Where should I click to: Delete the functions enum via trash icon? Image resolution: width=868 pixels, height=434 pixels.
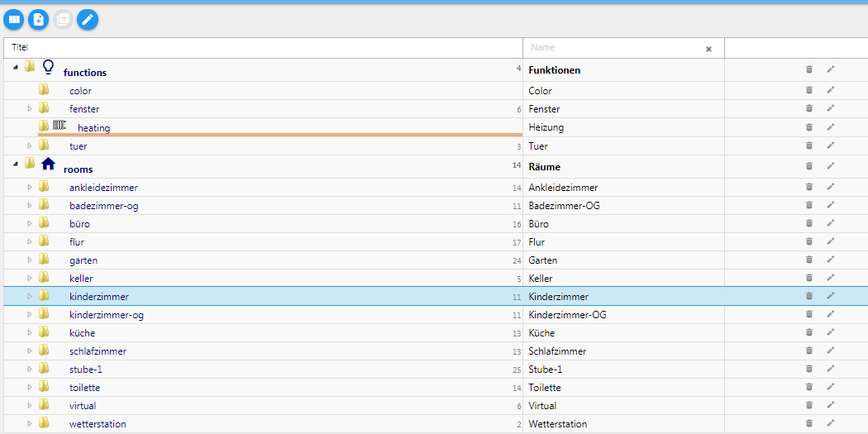tap(809, 69)
